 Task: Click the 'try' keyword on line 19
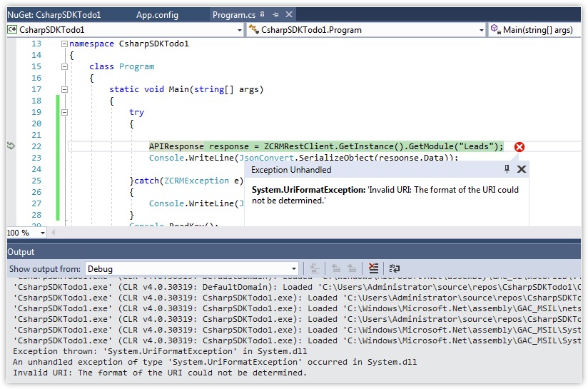click(x=136, y=112)
